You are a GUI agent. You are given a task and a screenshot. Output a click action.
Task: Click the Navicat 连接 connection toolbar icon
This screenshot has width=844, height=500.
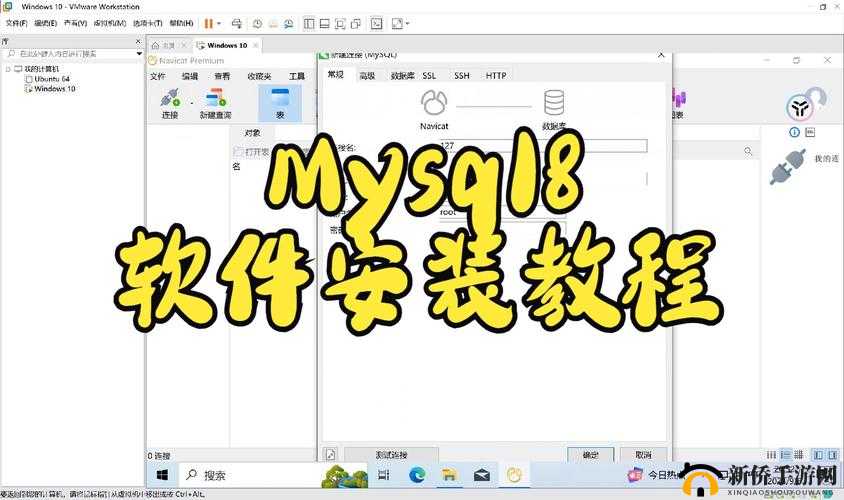coord(170,104)
